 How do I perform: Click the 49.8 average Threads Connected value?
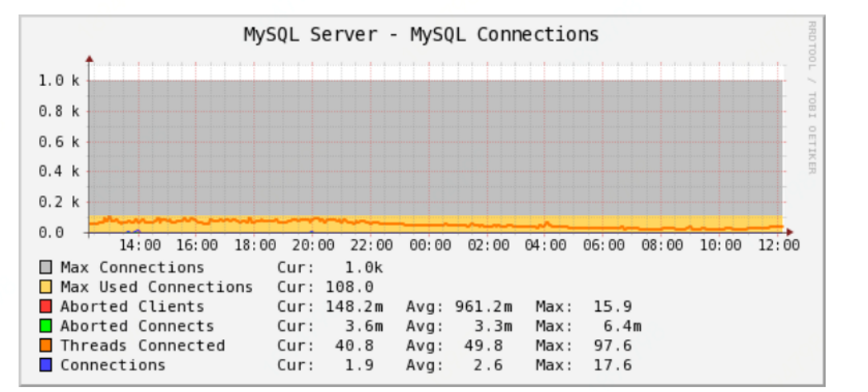pos(484,346)
